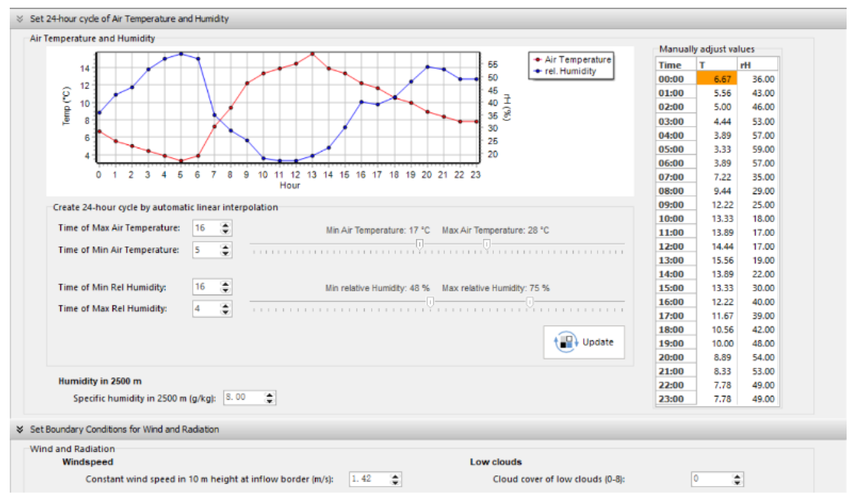Collapse the Air Temperature and Humidity section
This screenshot has height=504, width=858.
[19, 19]
